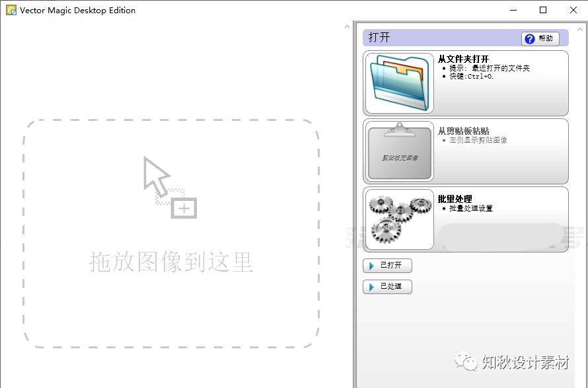Expand the 已处理 list
This screenshot has height=388, width=588.
click(387, 287)
